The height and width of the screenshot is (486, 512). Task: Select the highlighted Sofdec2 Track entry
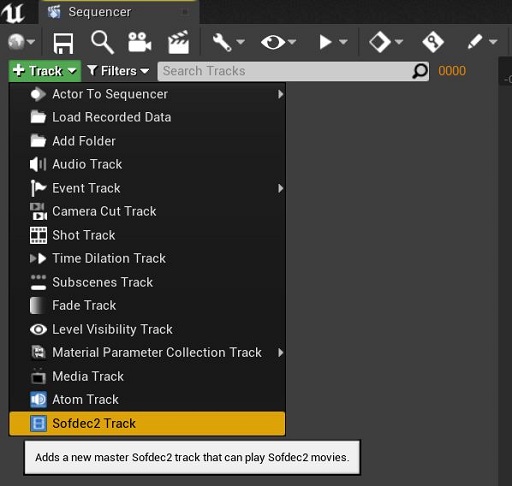click(147, 424)
